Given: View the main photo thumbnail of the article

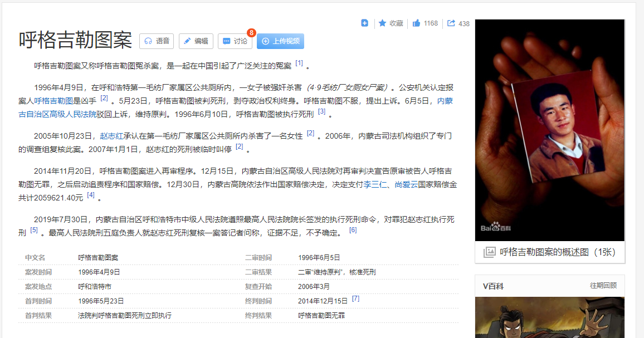Looking at the screenshot, I should pyautogui.click(x=550, y=128).
